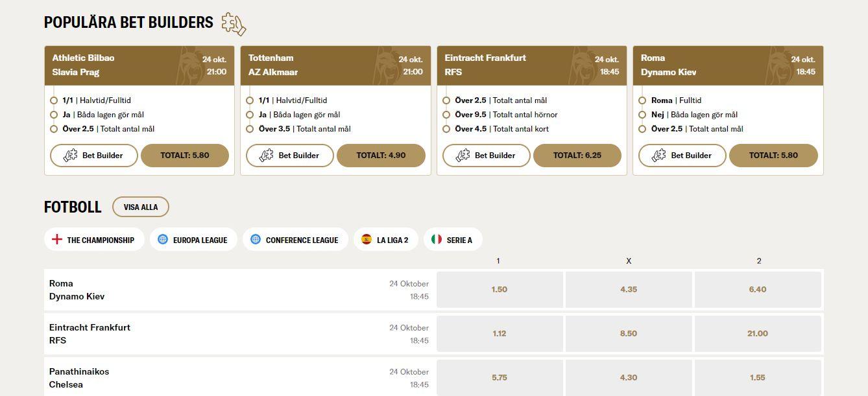
Task: Click the Spain flag icon on La Liga 2
Action: click(367, 239)
